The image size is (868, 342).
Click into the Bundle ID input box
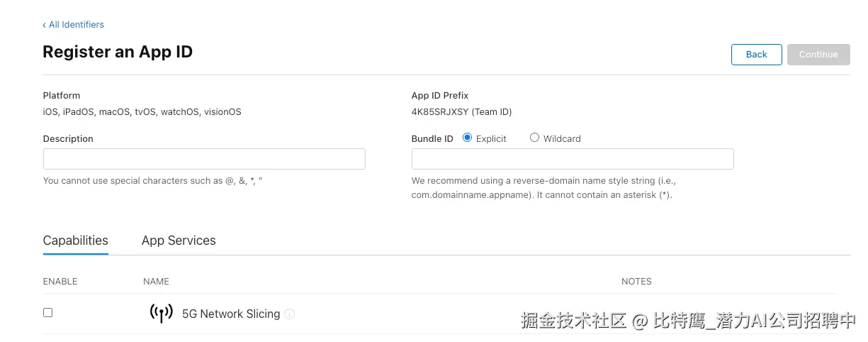point(573,159)
